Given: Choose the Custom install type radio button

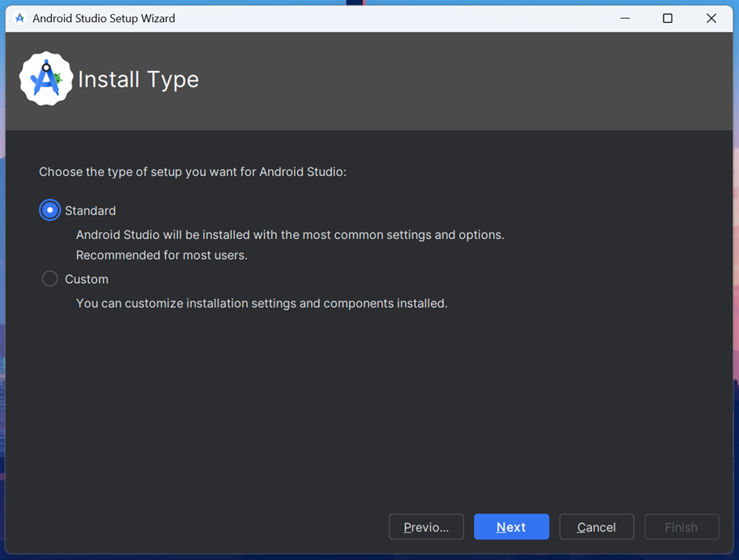Looking at the screenshot, I should [x=50, y=278].
